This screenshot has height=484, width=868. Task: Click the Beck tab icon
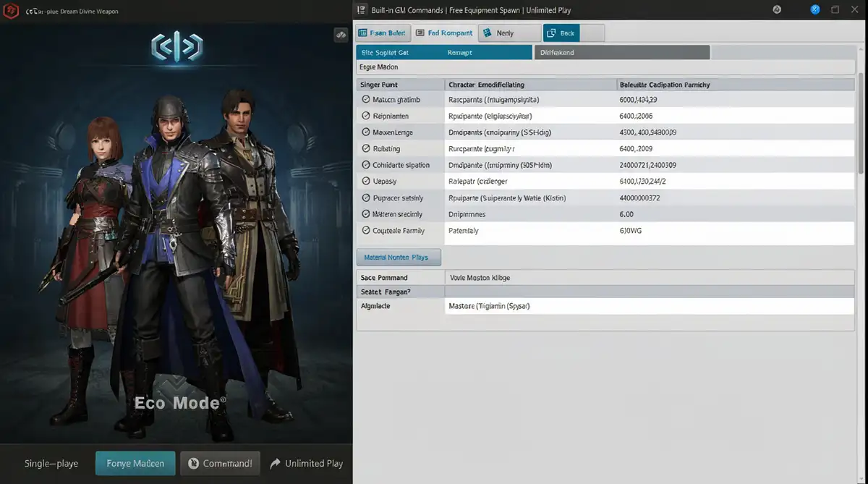(x=552, y=33)
